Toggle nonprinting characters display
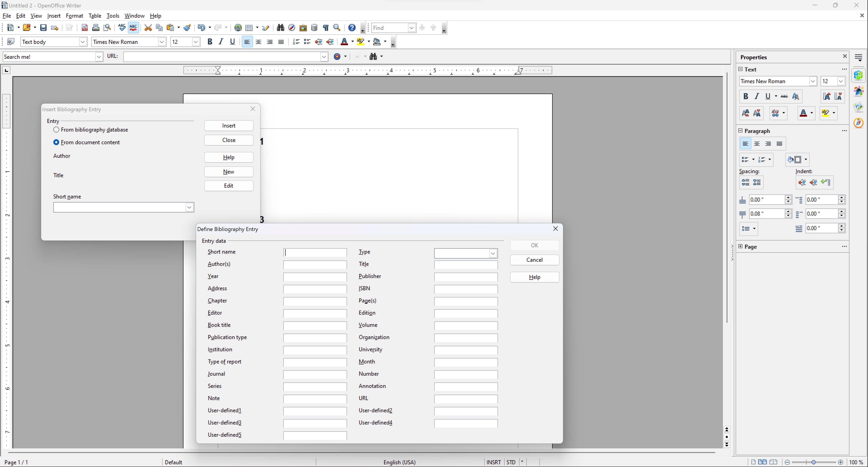Viewport: 868px width, 467px height. click(x=326, y=28)
